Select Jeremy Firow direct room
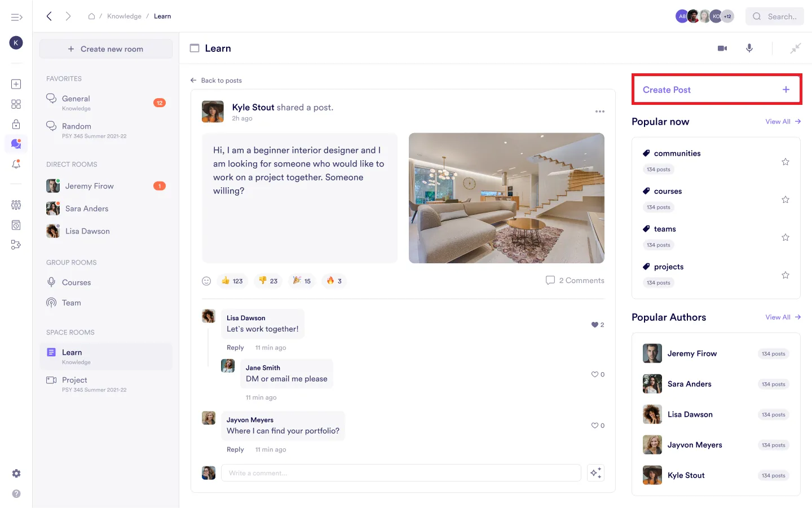812x508 pixels. click(x=89, y=186)
